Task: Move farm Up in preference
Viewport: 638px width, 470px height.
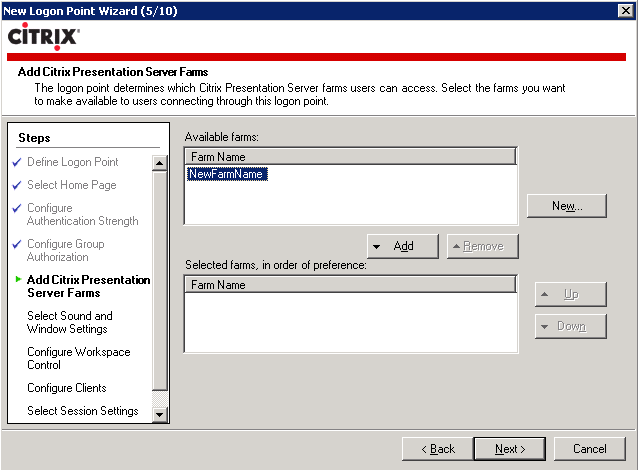Action: 570,294
